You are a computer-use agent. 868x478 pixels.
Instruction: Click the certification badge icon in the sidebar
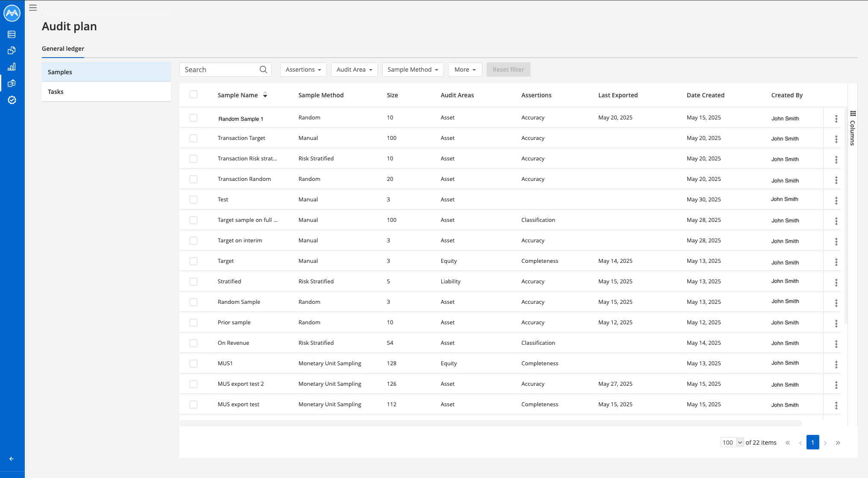(x=12, y=100)
